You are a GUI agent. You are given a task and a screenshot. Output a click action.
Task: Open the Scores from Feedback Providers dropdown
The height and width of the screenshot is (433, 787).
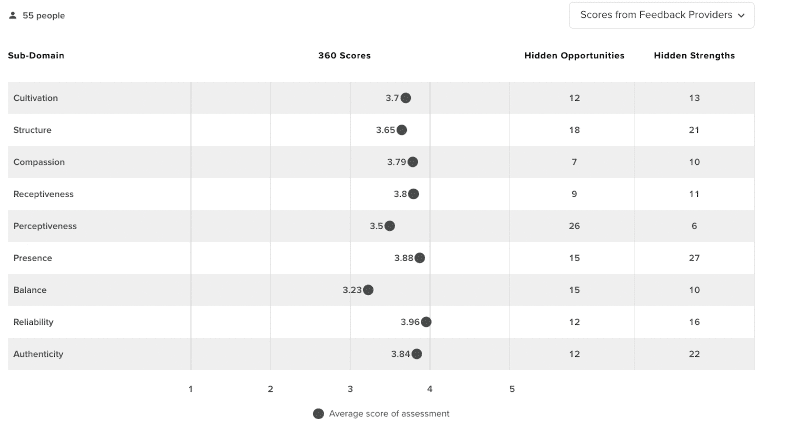pos(662,15)
